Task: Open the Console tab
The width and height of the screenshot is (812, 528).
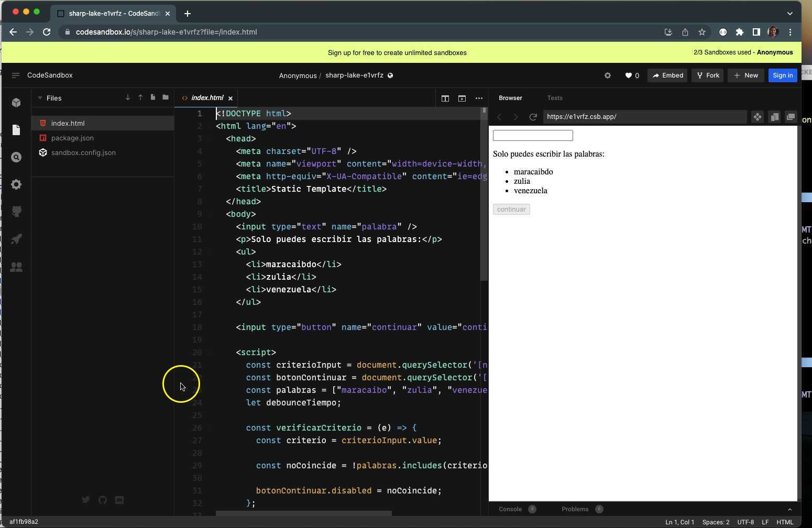Action: (x=510, y=509)
